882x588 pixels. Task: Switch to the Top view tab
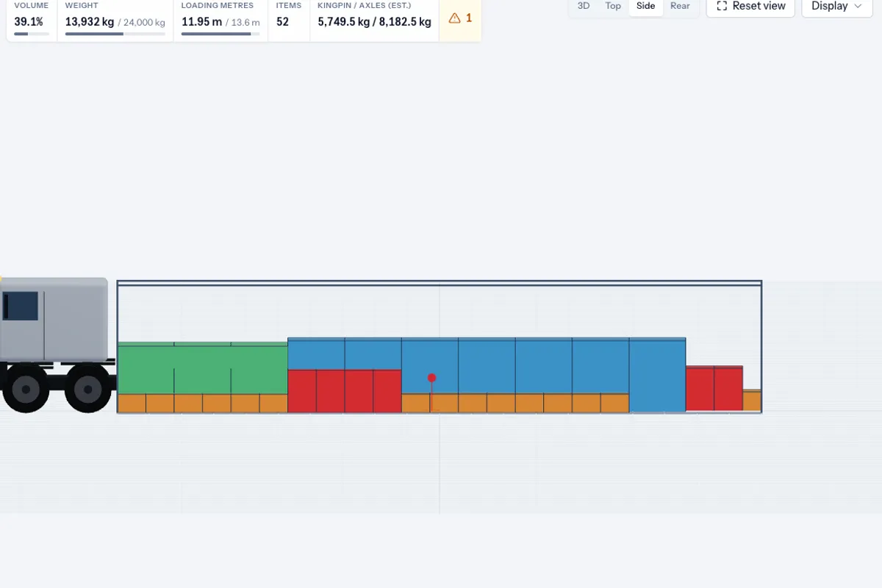(x=613, y=6)
